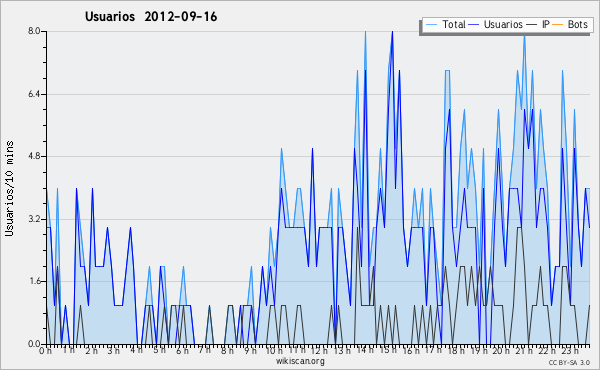Click the dark blue Usuarios legend line
The image size is (600, 370).
tap(474, 25)
